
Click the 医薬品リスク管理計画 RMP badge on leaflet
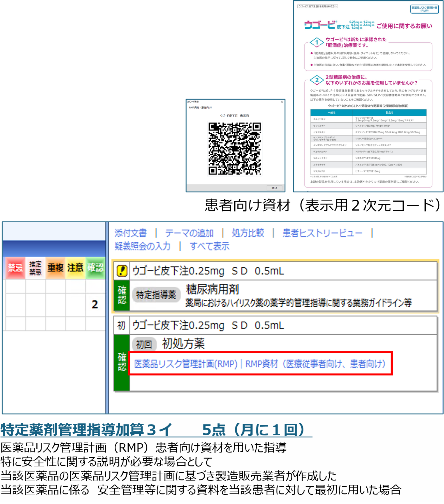pos(424,9)
